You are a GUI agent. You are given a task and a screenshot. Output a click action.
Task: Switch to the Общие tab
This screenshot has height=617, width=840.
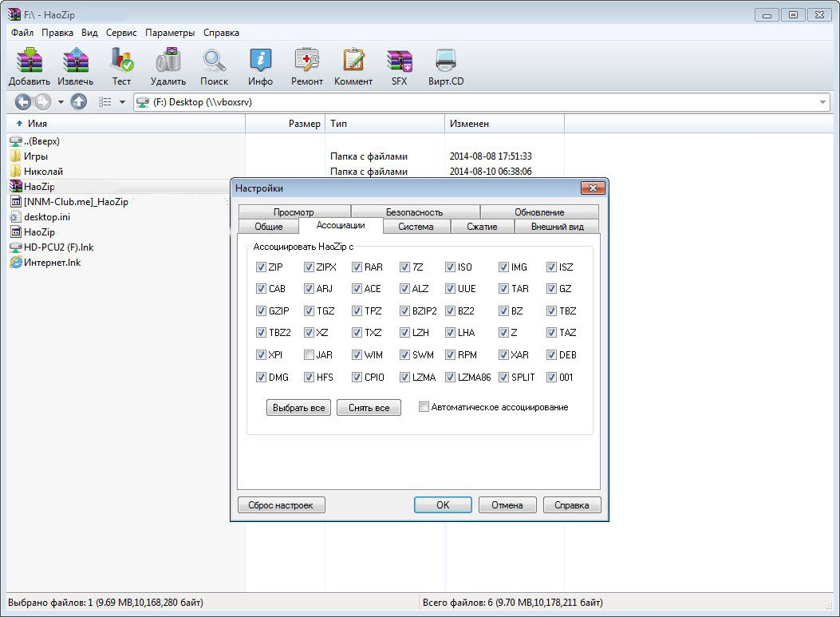pyautogui.click(x=268, y=227)
